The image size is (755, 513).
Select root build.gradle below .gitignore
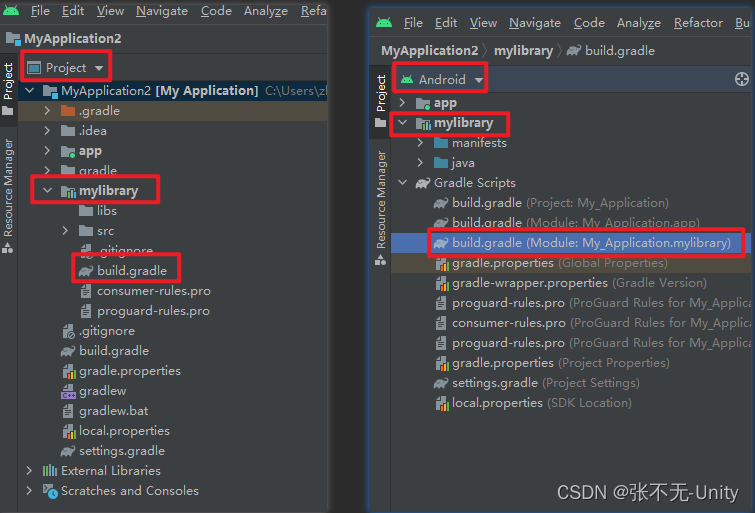coord(105,351)
